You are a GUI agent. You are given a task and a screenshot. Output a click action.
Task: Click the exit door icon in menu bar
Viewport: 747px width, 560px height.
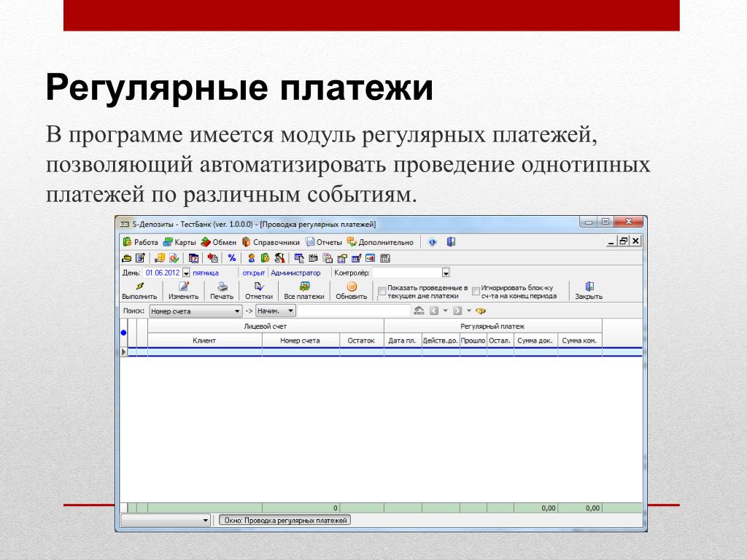pos(451,242)
